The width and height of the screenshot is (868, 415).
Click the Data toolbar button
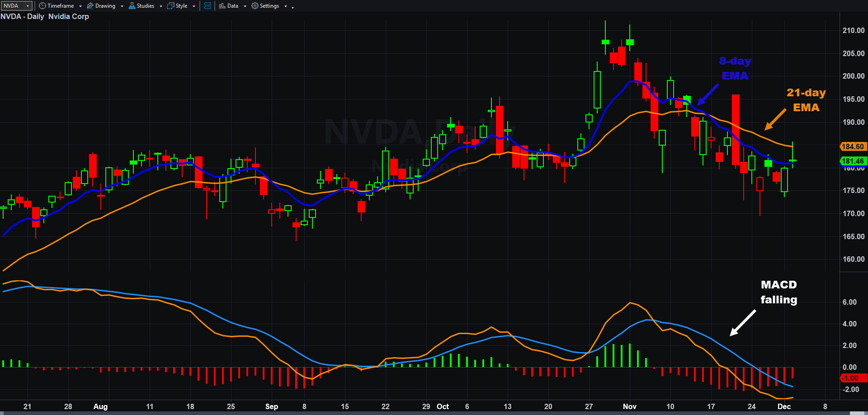pyautogui.click(x=232, y=6)
